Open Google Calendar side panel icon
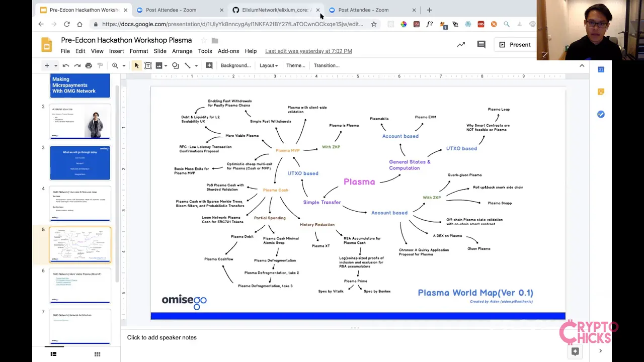 tap(601, 69)
